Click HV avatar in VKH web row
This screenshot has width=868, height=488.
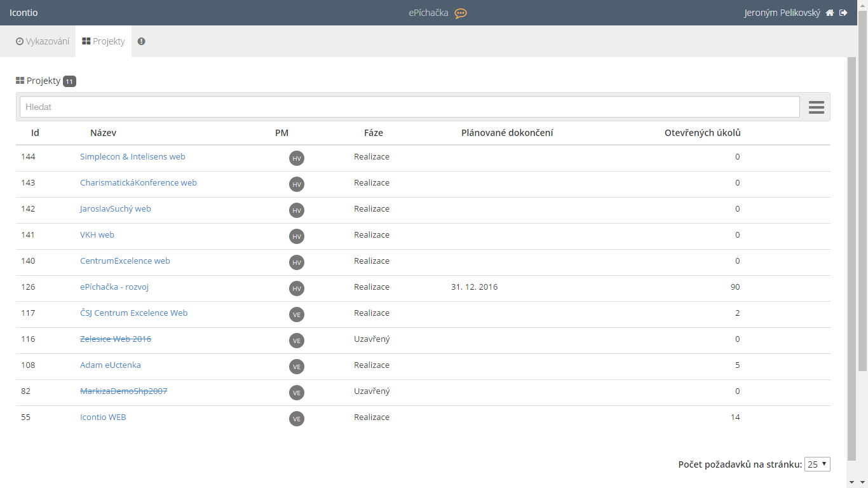click(296, 236)
